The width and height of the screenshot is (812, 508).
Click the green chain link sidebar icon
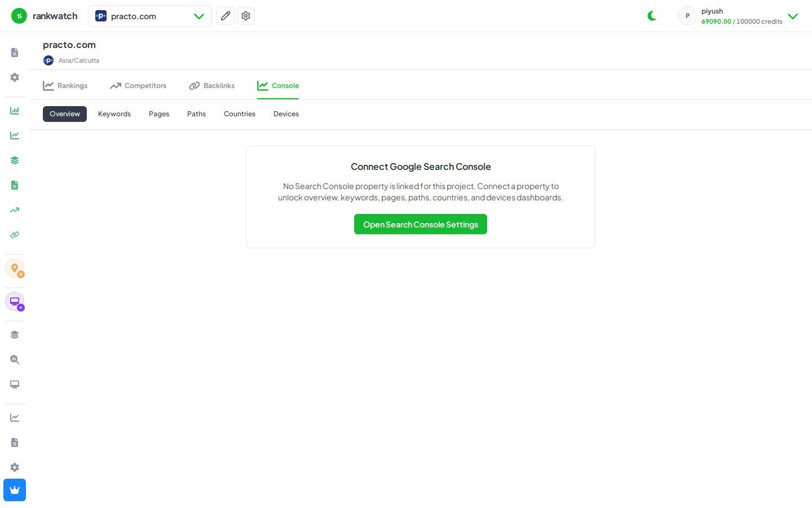tap(15, 235)
